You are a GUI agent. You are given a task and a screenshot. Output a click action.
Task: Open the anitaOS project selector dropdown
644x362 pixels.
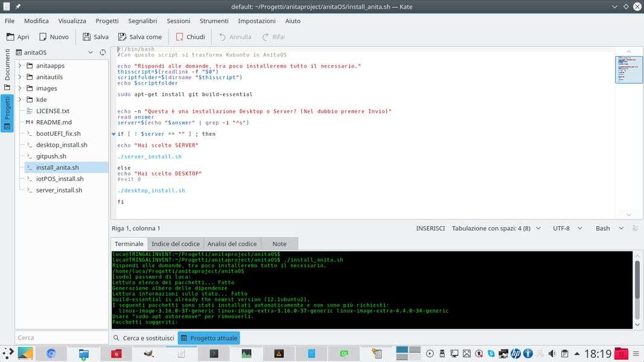click(91, 52)
